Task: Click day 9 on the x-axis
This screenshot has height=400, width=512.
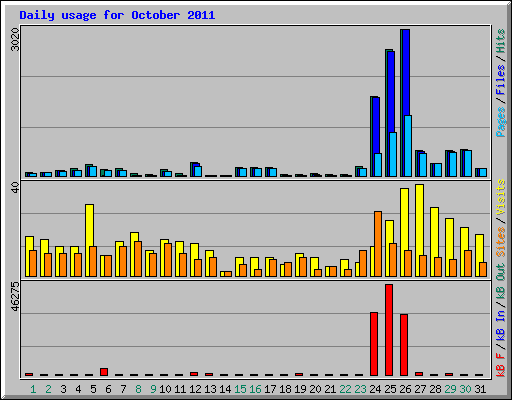Action: pyautogui.click(x=153, y=389)
